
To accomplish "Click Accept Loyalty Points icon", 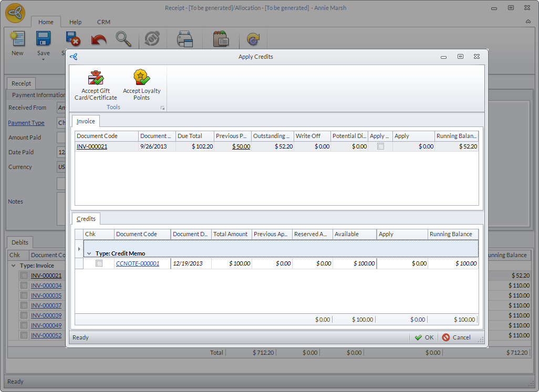I will click(x=141, y=78).
